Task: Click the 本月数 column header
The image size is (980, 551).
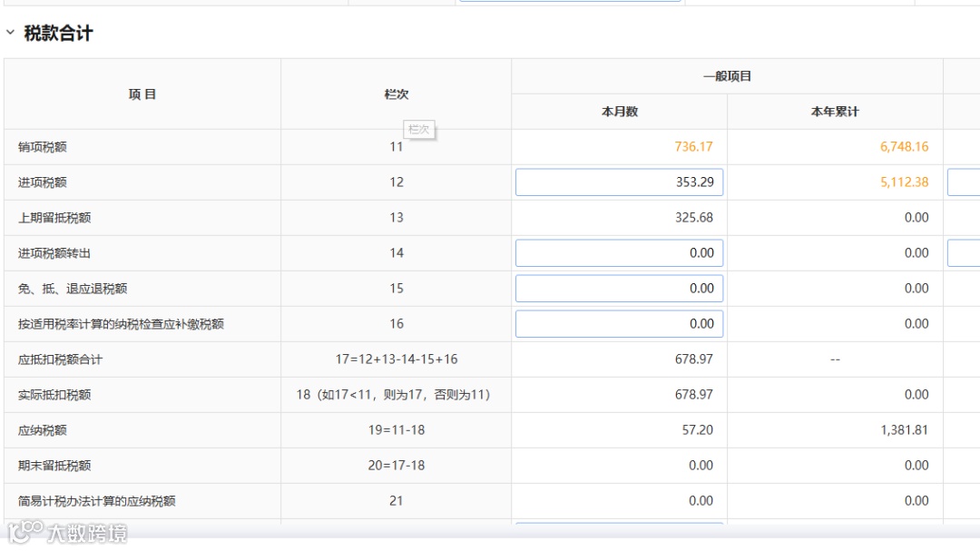Action: tap(619, 112)
